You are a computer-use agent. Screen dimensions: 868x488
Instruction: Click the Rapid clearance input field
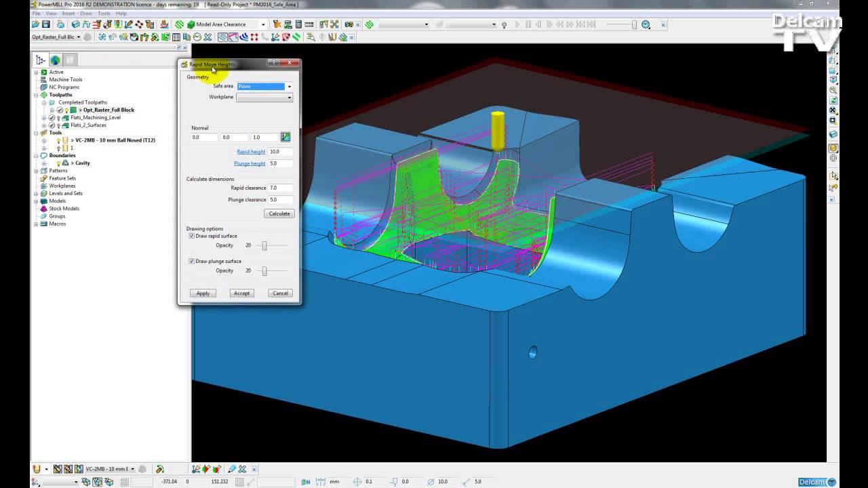coord(281,188)
